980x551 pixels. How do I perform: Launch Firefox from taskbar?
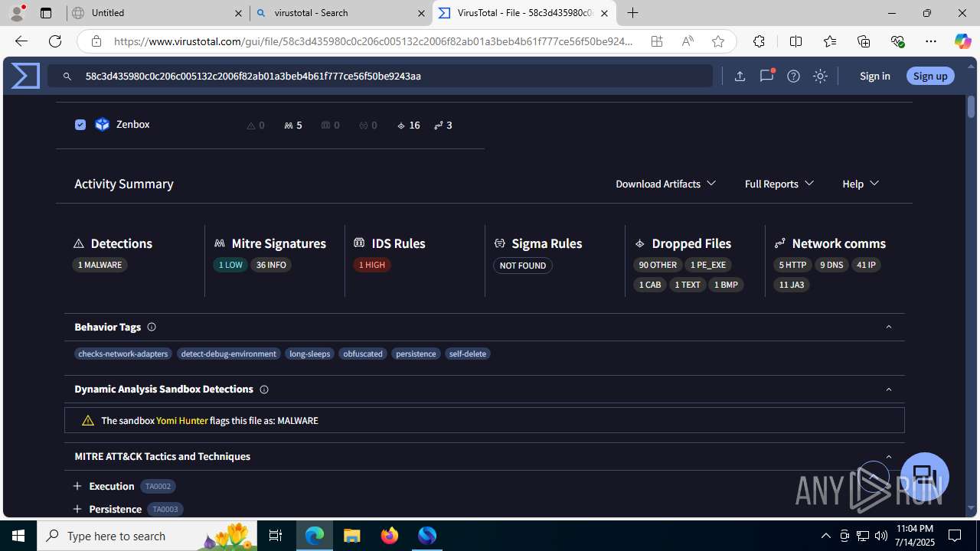click(x=390, y=536)
